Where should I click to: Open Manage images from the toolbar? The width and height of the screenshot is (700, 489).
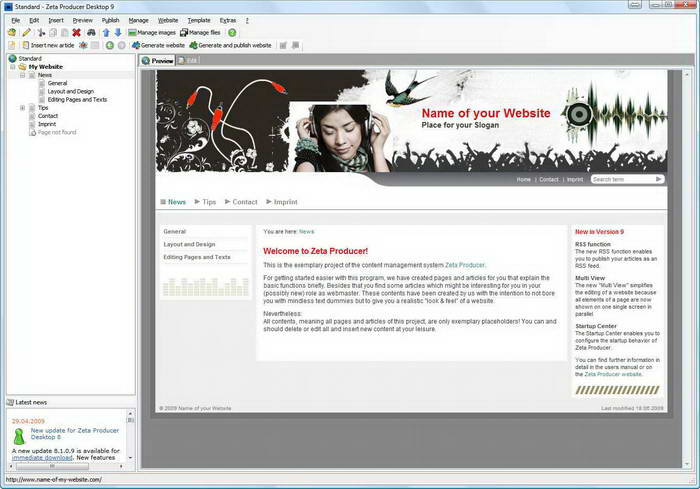(152, 33)
